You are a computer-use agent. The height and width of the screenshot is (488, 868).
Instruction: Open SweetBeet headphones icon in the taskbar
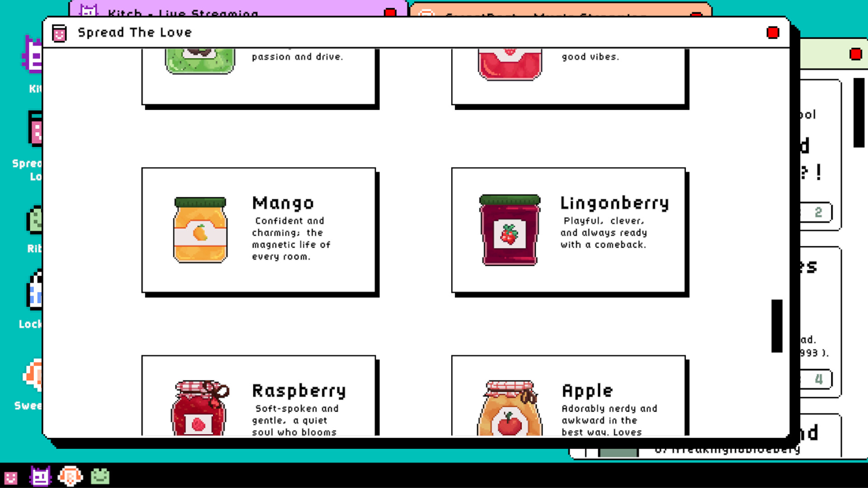click(x=70, y=477)
